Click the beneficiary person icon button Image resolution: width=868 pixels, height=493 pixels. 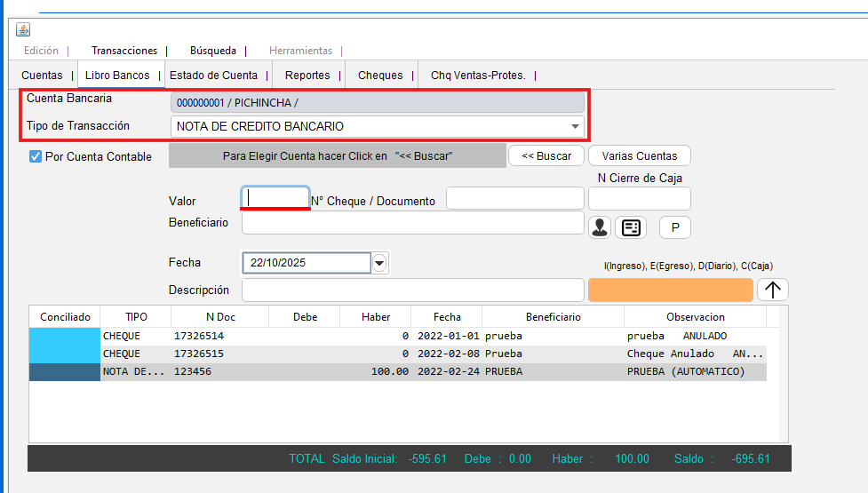[x=601, y=227]
